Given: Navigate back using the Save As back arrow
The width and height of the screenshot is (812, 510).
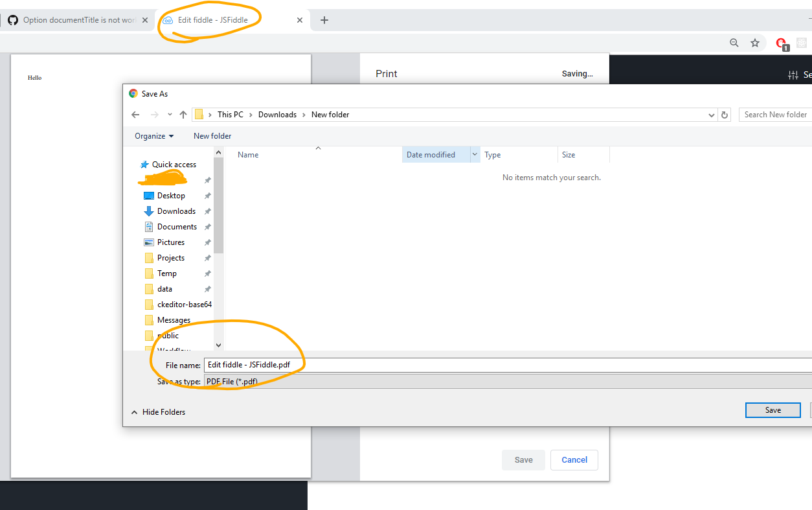Looking at the screenshot, I should click(135, 114).
